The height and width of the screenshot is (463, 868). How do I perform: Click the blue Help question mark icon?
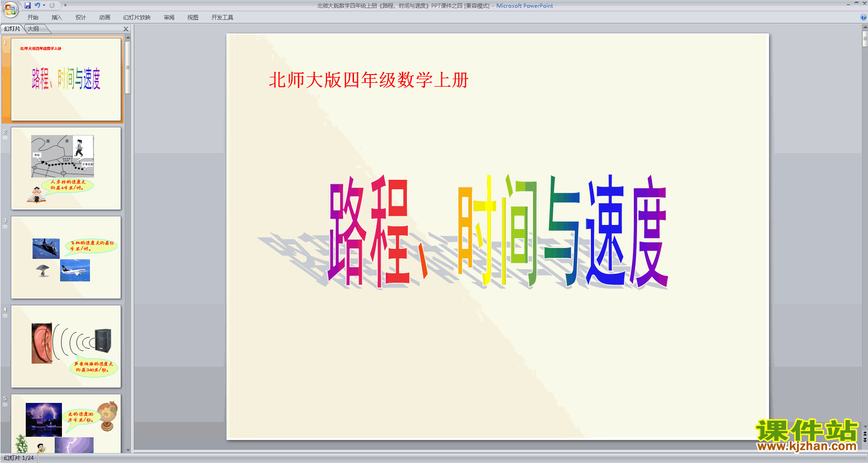(x=863, y=17)
